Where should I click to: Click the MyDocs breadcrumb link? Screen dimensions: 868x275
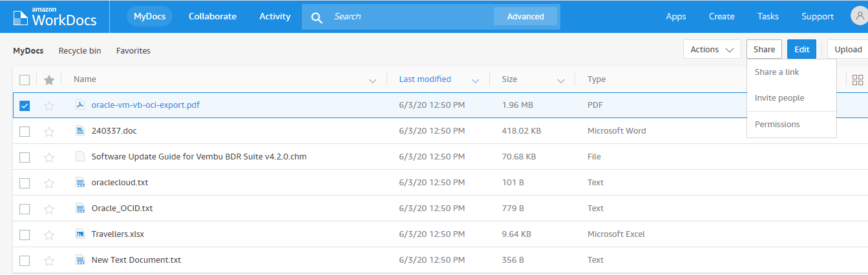point(28,50)
